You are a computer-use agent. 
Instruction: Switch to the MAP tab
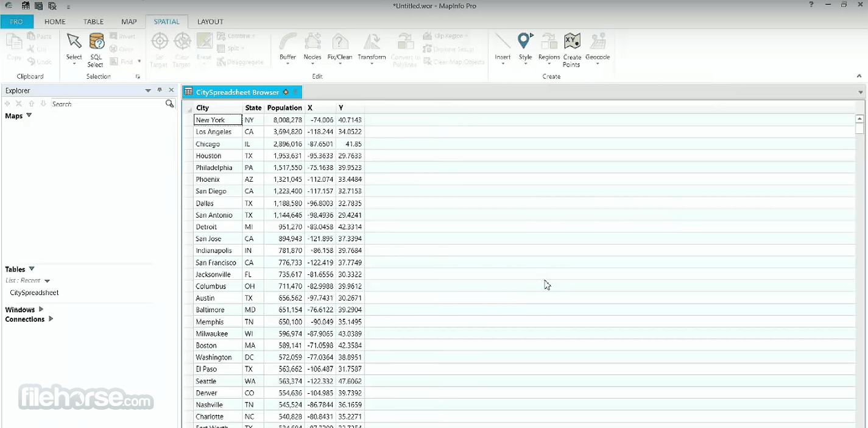tap(129, 22)
